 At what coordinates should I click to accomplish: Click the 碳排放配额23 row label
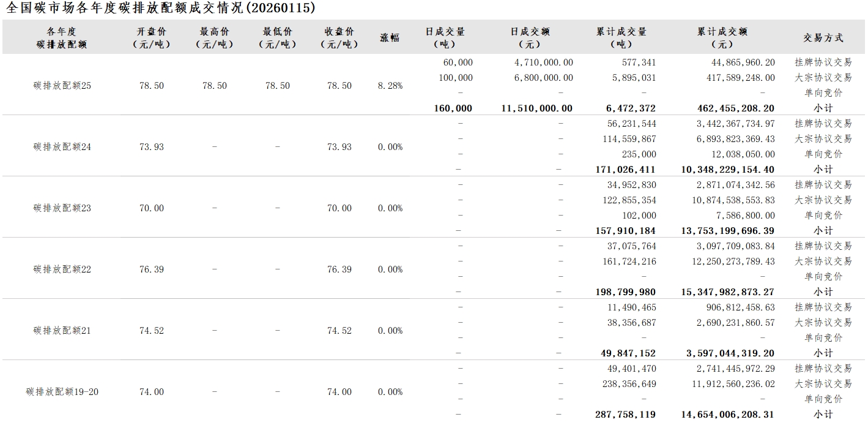[x=62, y=208]
